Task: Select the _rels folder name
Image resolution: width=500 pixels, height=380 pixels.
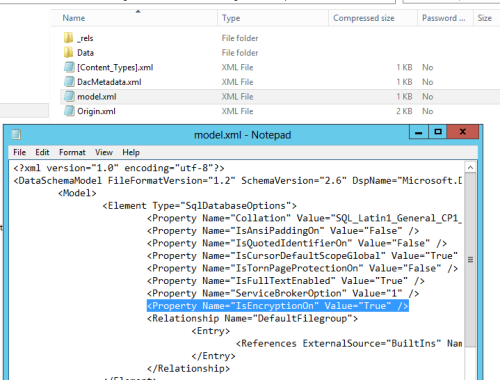Action: pyautogui.click(x=85, y=38)
